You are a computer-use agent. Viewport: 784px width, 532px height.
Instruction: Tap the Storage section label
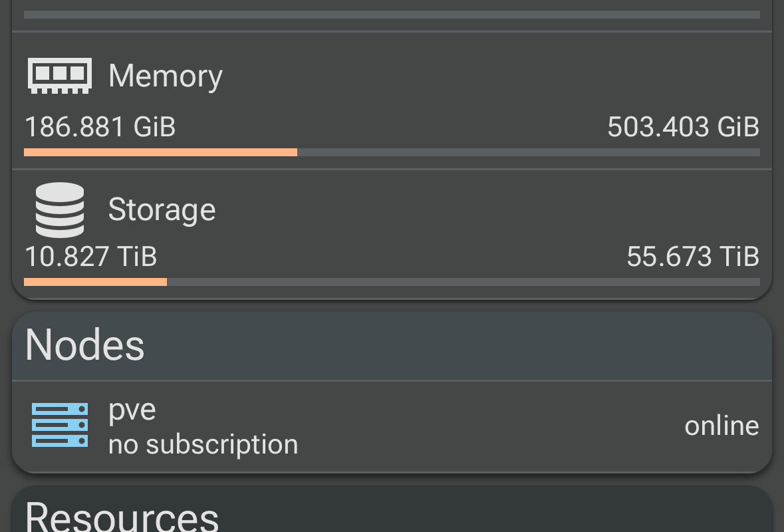162,210
